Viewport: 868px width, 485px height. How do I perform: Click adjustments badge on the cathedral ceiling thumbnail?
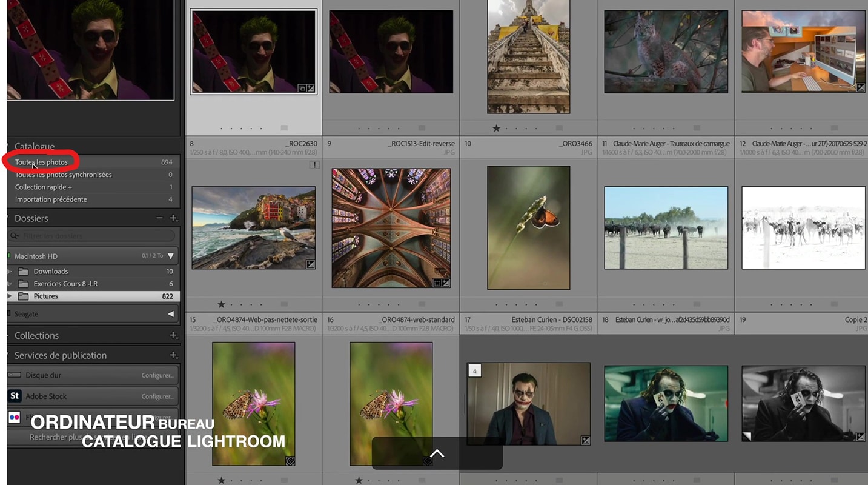[446, 283]
